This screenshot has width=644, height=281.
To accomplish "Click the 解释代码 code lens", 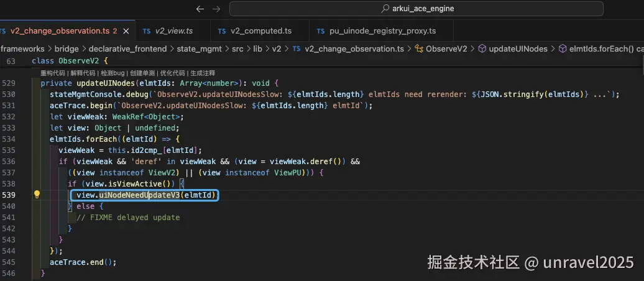I will 83,73.
